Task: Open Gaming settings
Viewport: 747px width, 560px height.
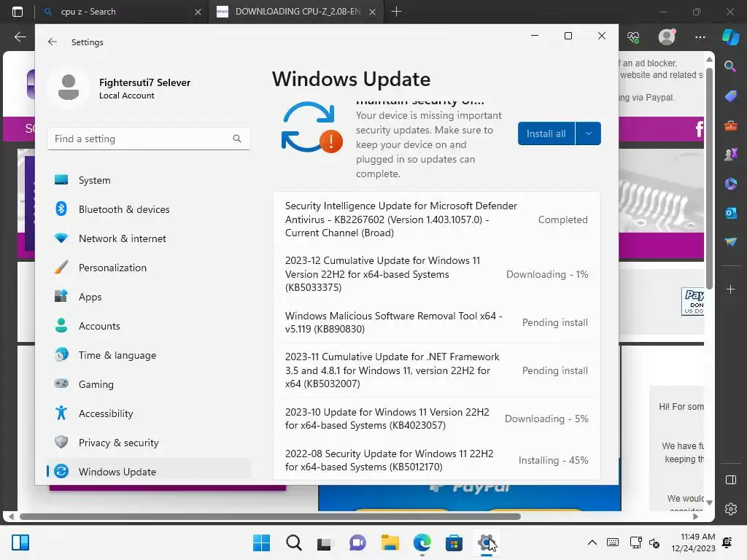Action: click(x=149, y=384)
